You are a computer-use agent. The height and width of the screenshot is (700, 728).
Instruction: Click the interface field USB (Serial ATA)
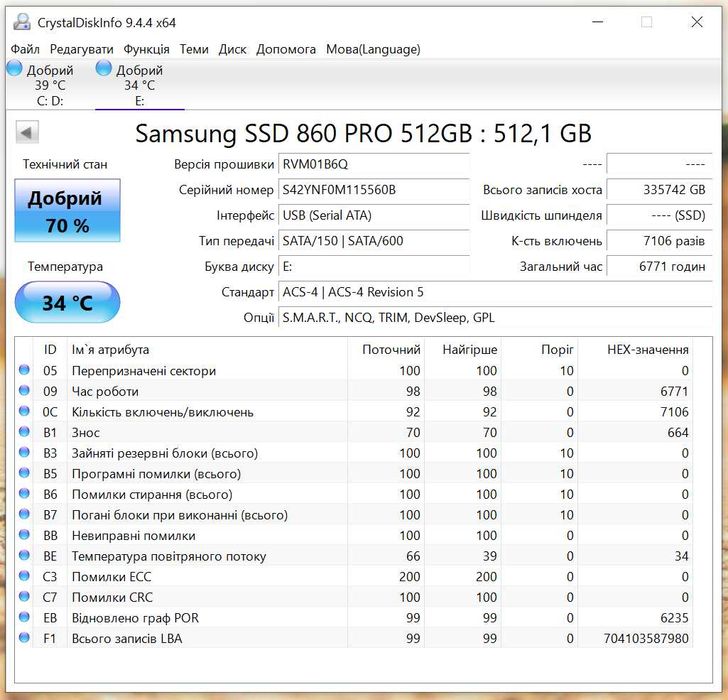(374, 215)
